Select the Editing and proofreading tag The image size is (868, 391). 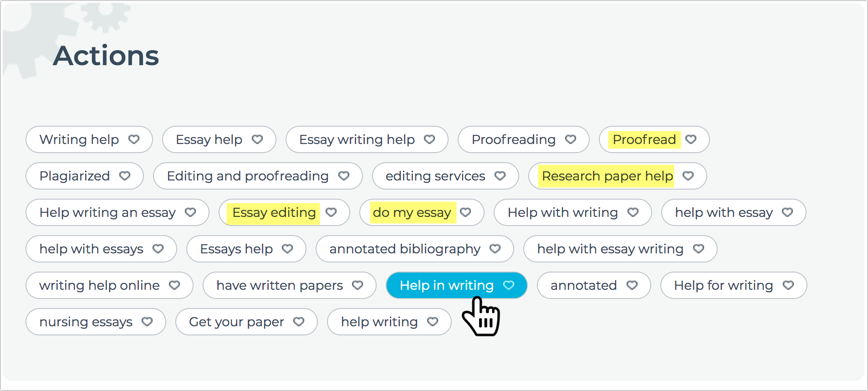point(247,176)
